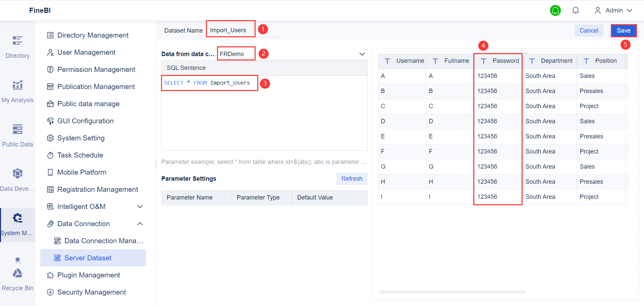Click the notification bell icon

coord(576,10)
